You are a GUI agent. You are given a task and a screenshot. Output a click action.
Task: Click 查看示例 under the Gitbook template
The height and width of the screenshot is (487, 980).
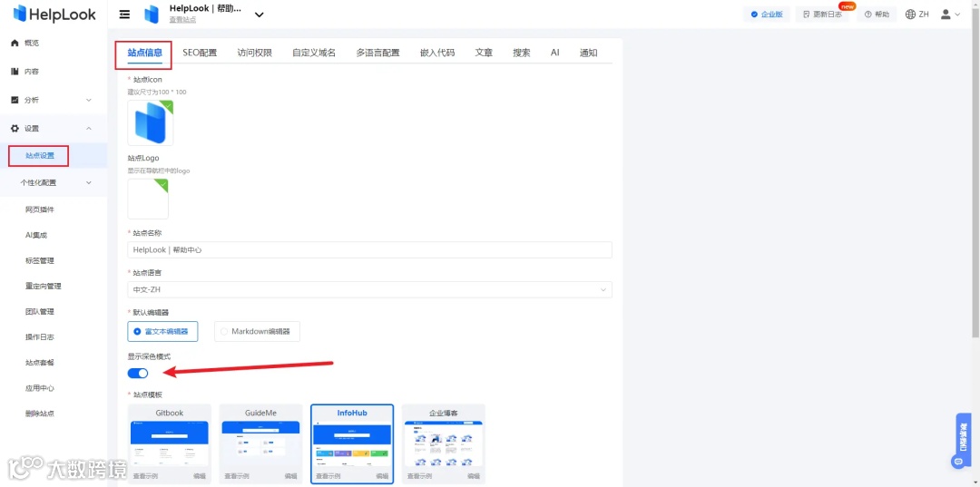(145, 476)
